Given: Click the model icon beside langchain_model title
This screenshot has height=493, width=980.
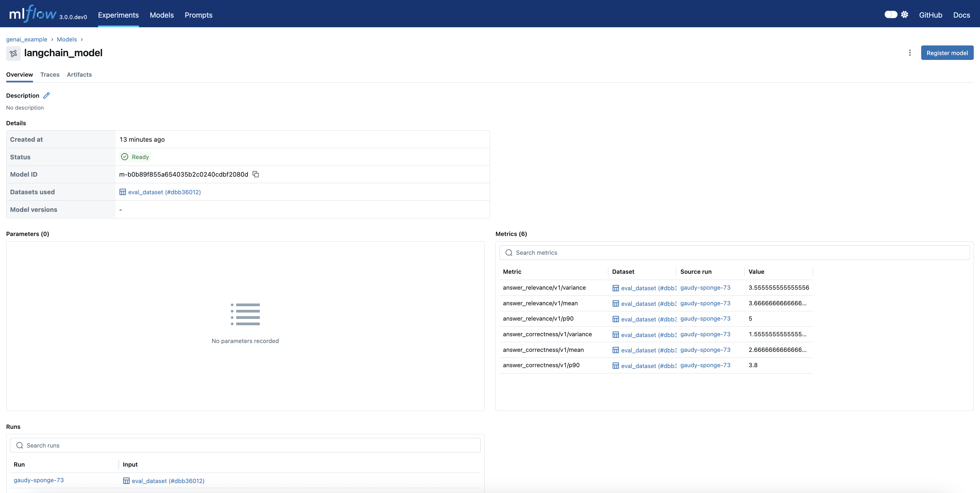Looking at the screenshot, I should (14, 53).
